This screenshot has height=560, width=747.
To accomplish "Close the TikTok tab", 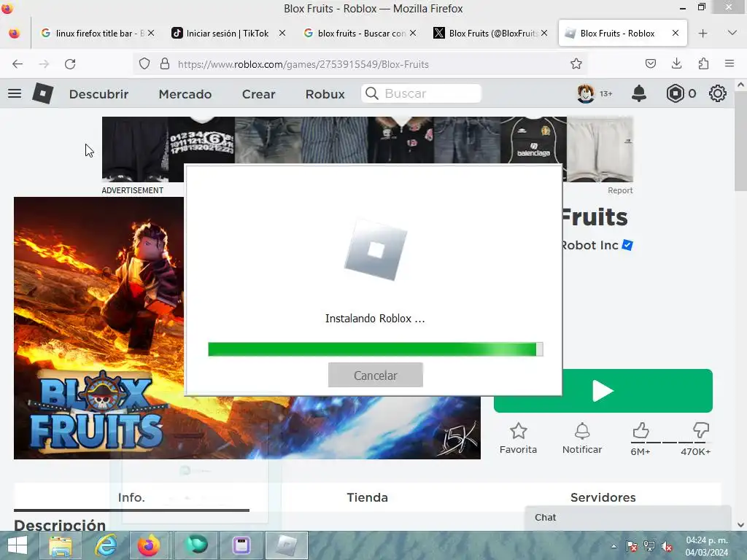I will point(282,33).
